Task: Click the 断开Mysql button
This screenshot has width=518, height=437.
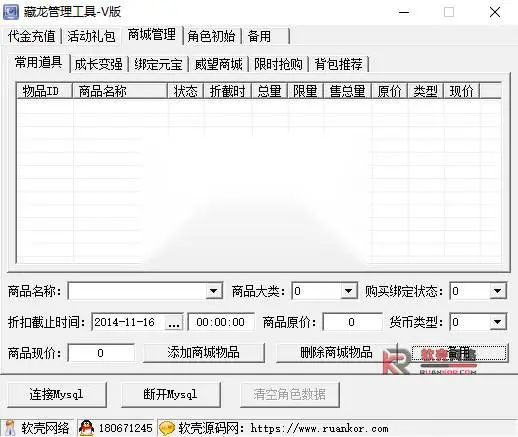Action: pos(171,394)
